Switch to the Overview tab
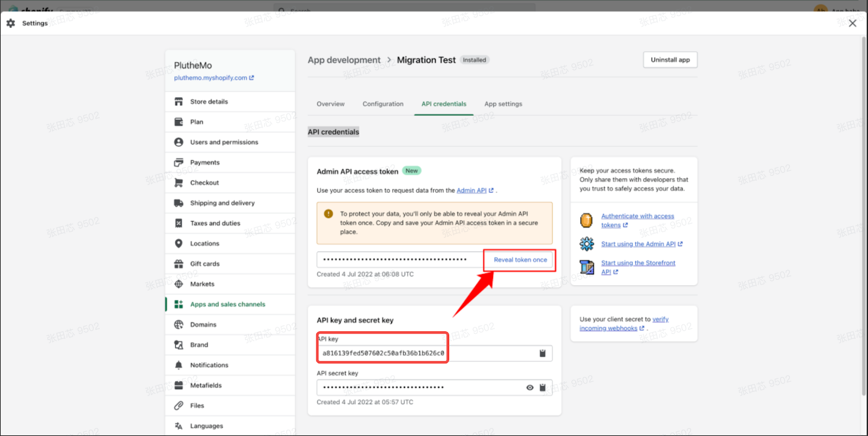This screenshot has width=868, height=436. 330,104
